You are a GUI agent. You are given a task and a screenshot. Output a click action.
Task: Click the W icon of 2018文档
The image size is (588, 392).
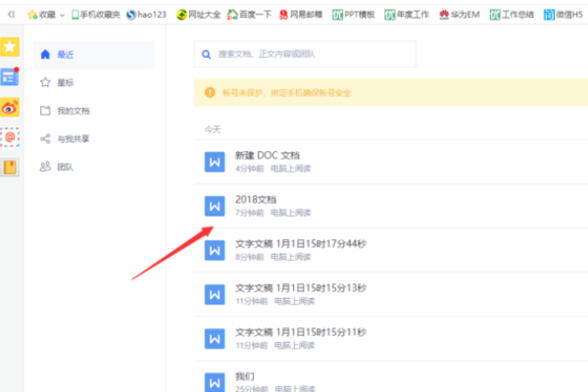215,207
